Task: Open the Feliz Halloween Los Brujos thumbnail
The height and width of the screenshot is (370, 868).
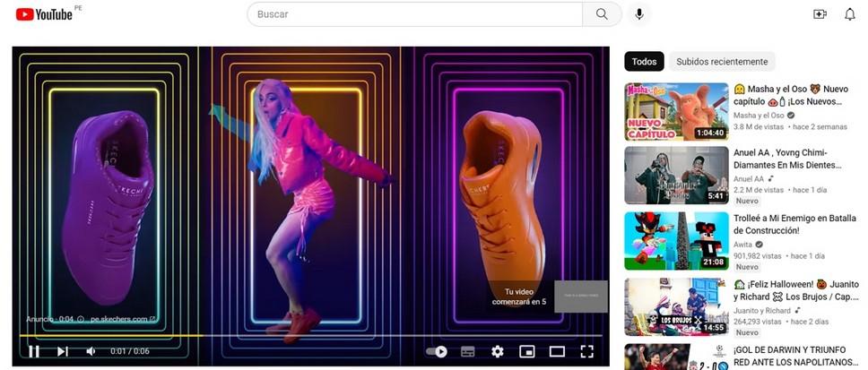Action: 676,307
